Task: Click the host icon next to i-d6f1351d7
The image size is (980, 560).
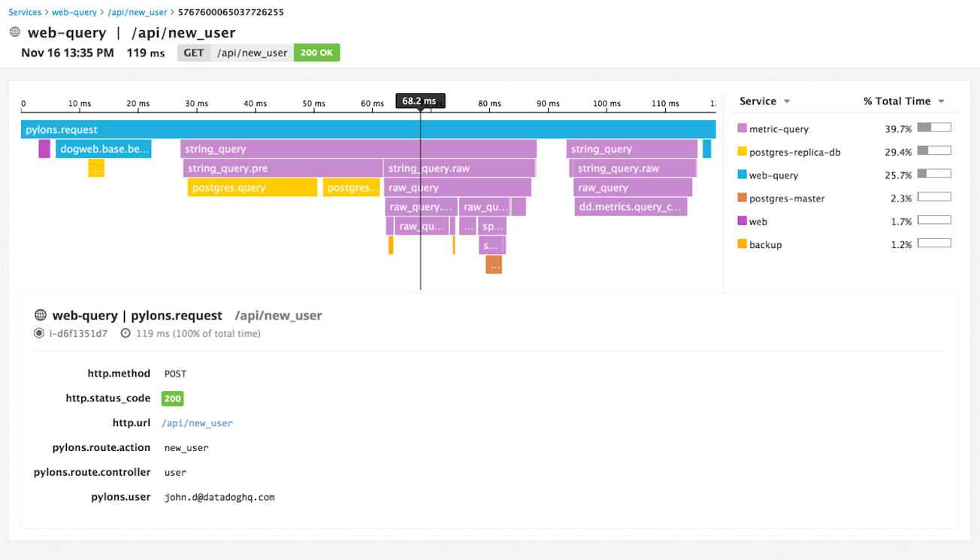Action: click(x=38, y=332)
